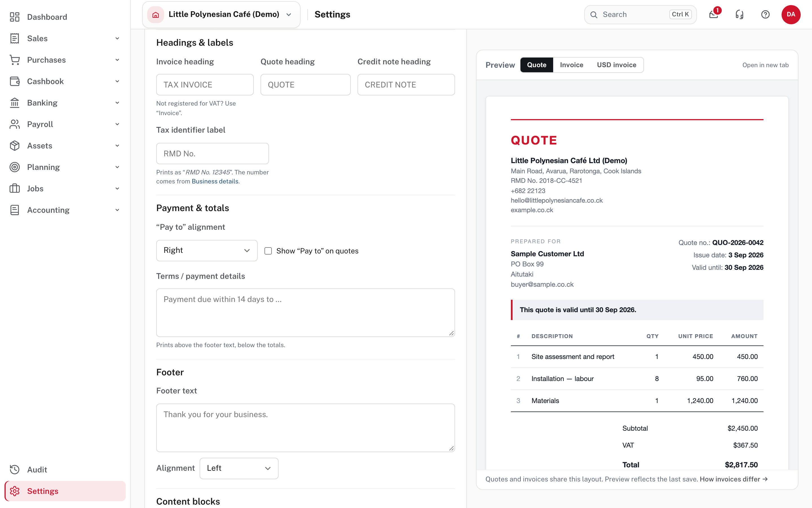Switch preview to Invoice tab
The height and width of the screenshot is (508, 812).
(572, 65)
